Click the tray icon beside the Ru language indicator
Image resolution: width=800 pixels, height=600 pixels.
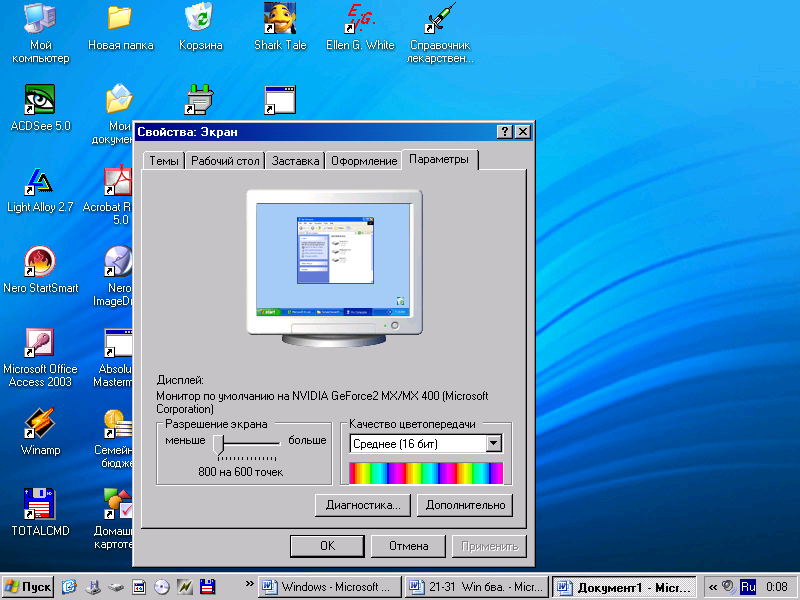click(729, 587)
